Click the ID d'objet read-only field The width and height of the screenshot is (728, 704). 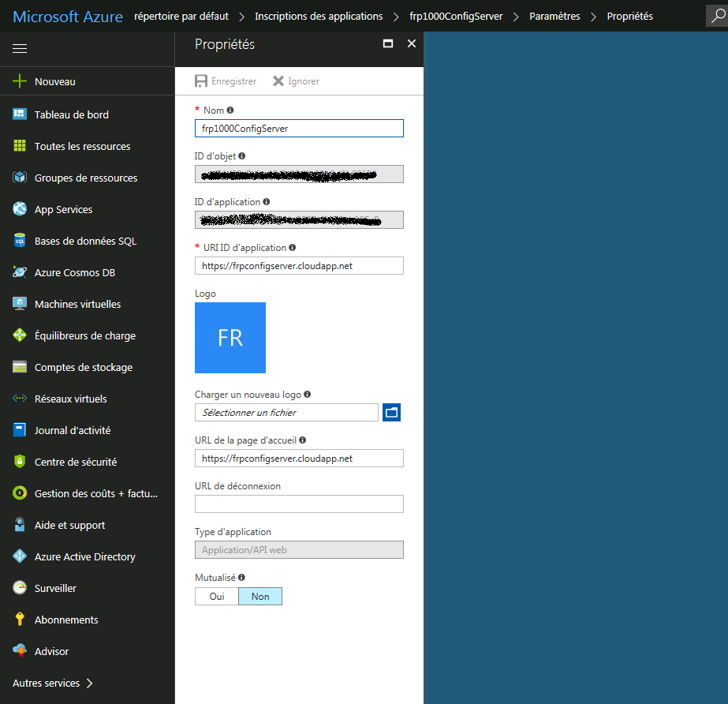[x=299, y=174]
